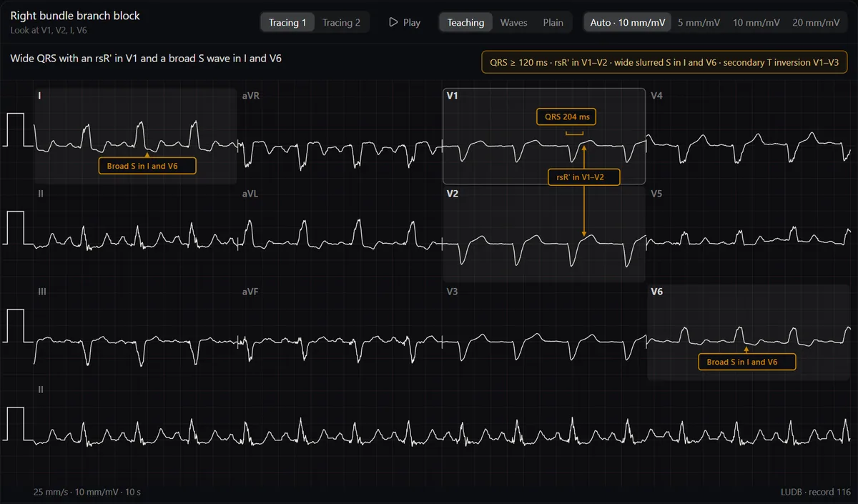The image size is (858, 504).
Task: Select the lead III label
Action: click(x=42, y=292)
